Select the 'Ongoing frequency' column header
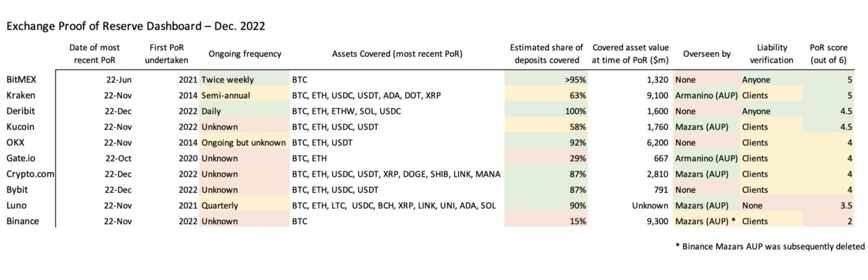This screenshot has width=868, height=280. [x=245, y=54]
